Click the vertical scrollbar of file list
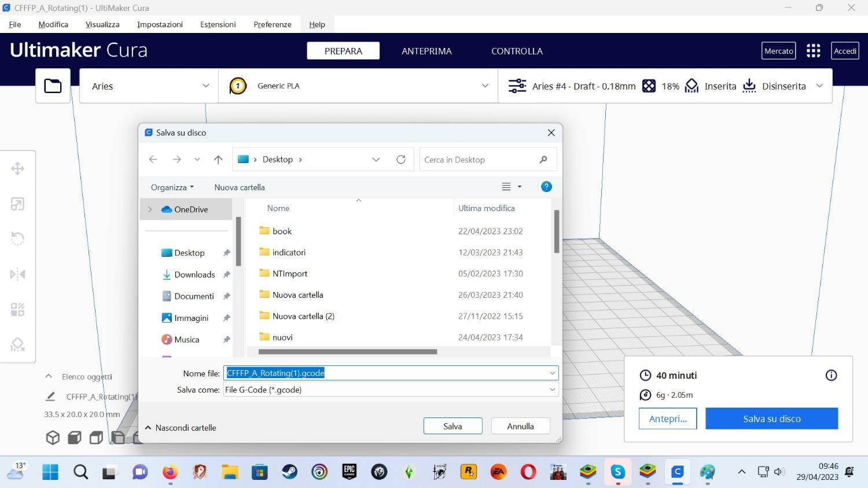The image size is (868, 488). coord(556,231)
